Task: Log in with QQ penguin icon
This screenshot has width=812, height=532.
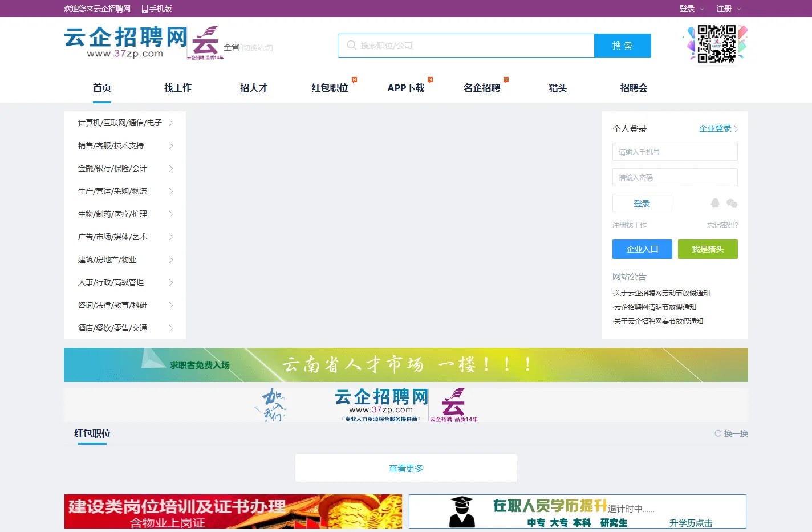Action: click(715, 203)
